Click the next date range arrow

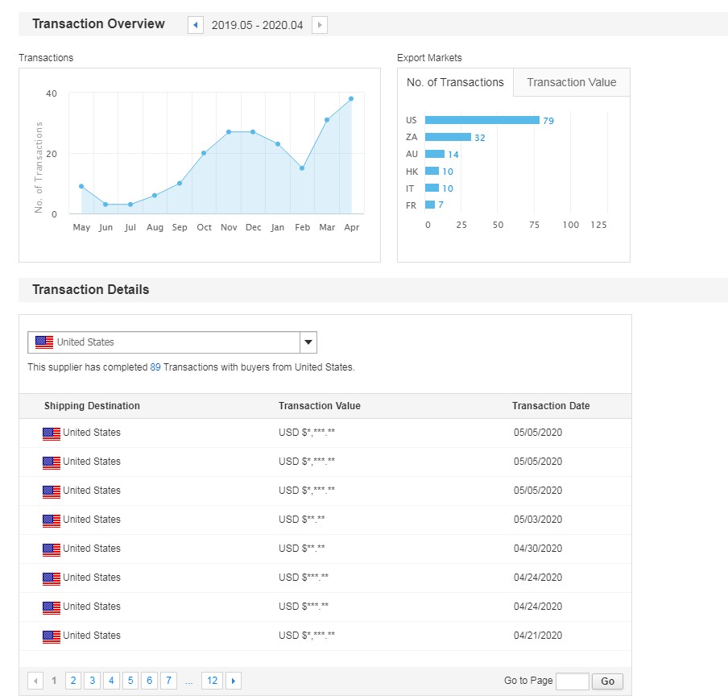(x=320, y=25)
